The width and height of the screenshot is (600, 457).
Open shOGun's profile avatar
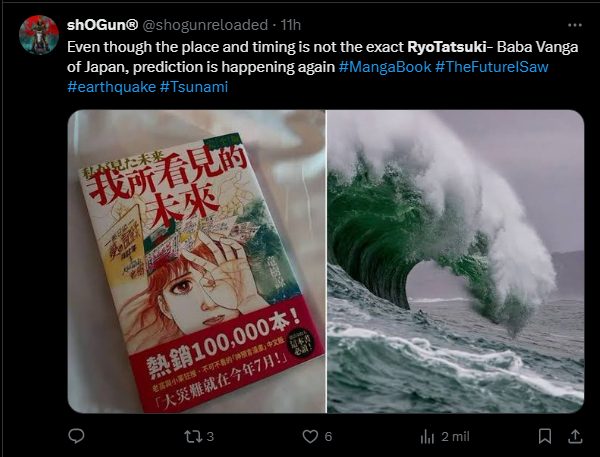[x=39, y=35]
